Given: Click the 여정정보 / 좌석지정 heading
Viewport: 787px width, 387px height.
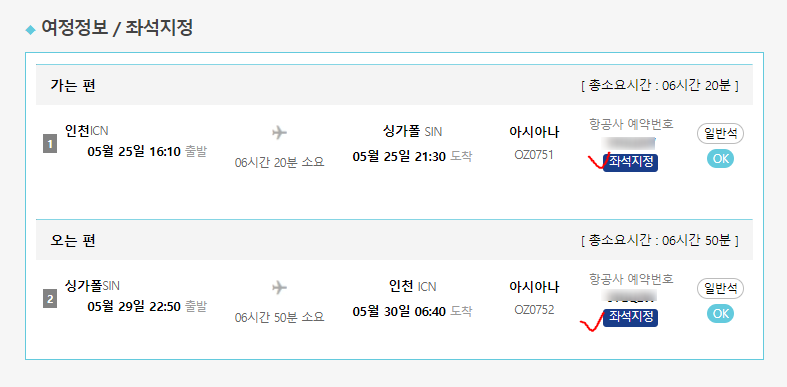Looking at the screenshot, I should coord(117,29).
